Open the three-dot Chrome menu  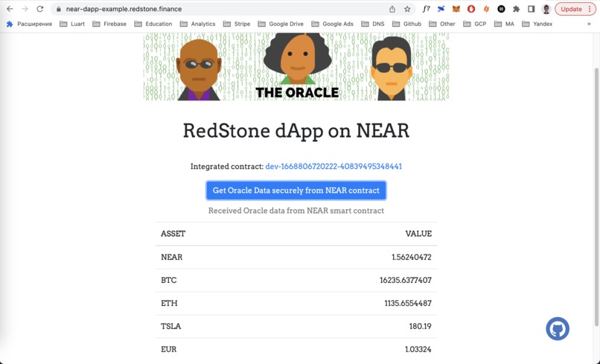590,9
